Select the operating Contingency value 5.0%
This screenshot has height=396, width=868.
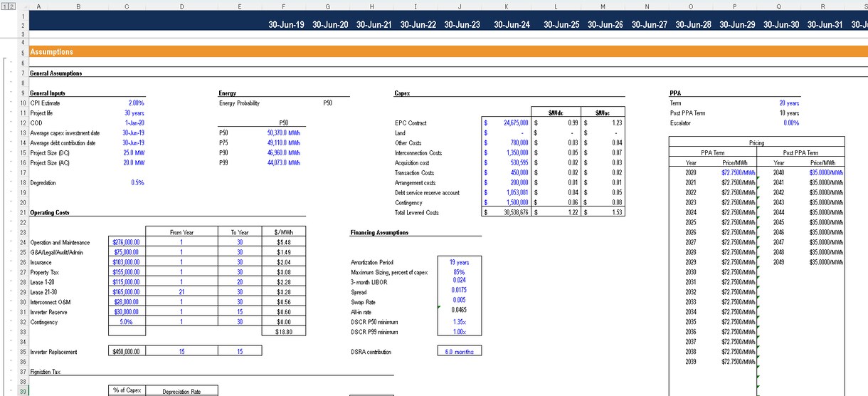(x=127, y=323)
